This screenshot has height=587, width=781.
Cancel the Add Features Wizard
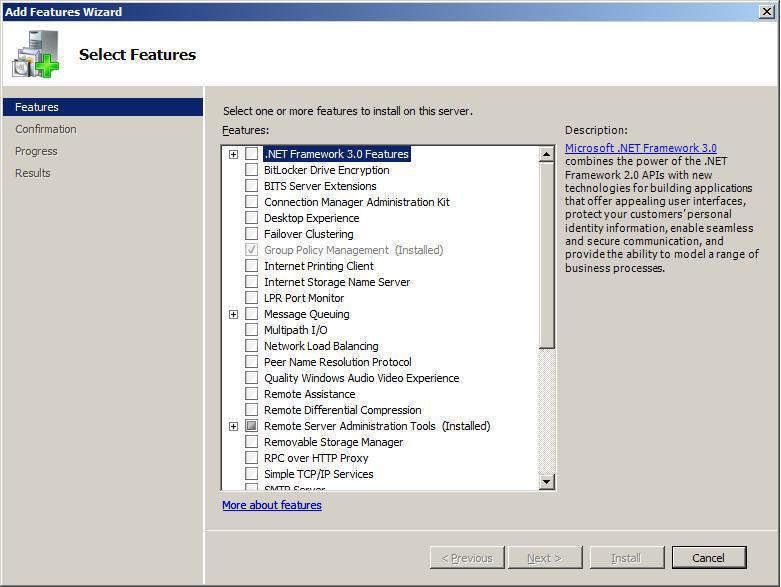(709, 558)
